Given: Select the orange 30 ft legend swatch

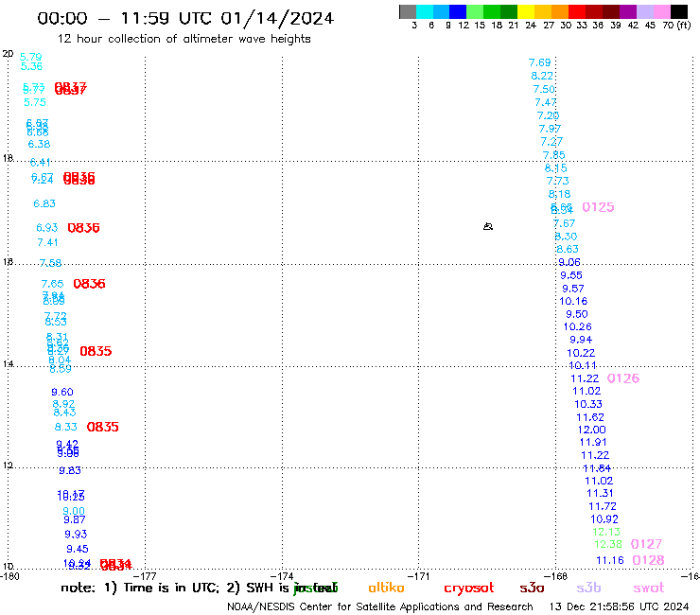Looking at the screenshot, I should point(560,11).
